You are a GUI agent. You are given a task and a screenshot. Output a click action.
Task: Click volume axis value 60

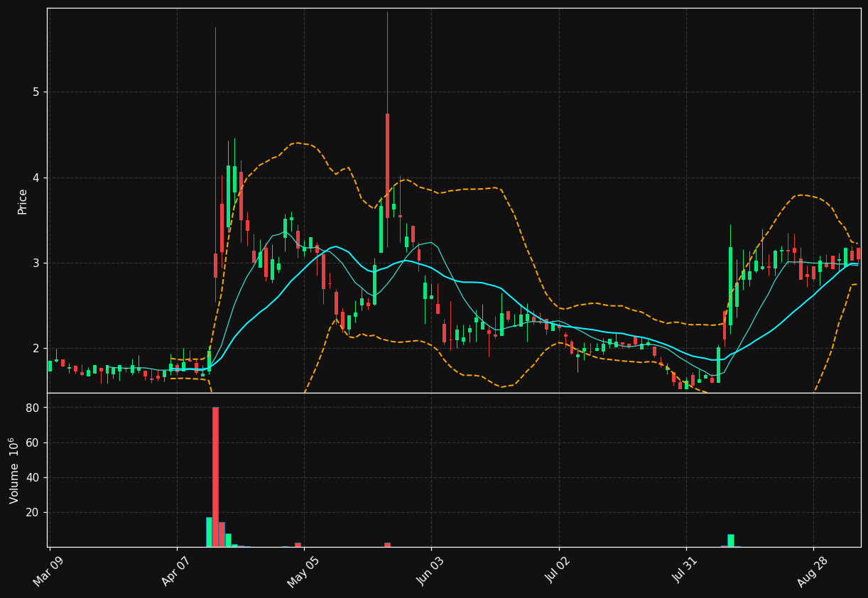33,442
